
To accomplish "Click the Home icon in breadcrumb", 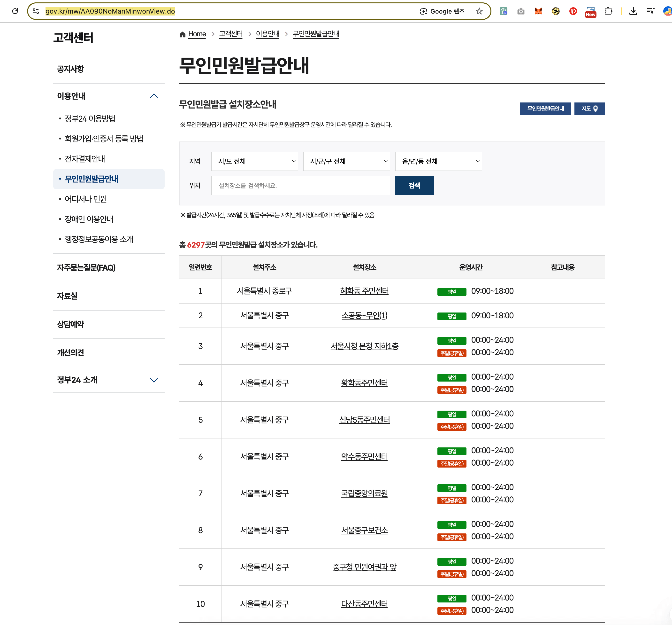I will tap(183, 34).
